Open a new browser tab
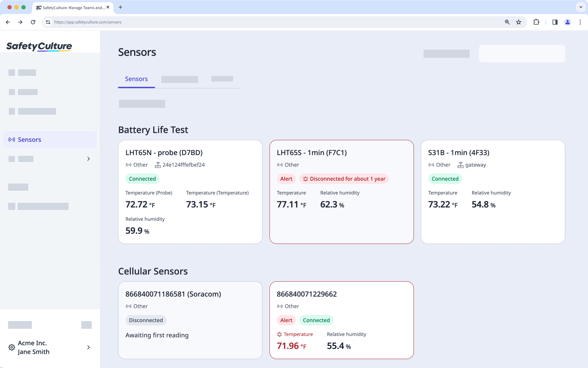This screenshot has height=368, width=588. [120, 7]
